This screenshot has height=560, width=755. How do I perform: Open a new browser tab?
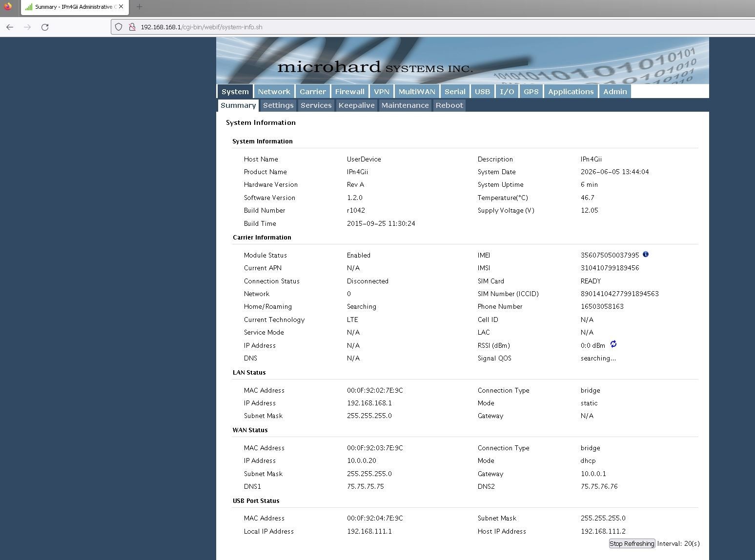pyautogui.click(x=139, y=7)
